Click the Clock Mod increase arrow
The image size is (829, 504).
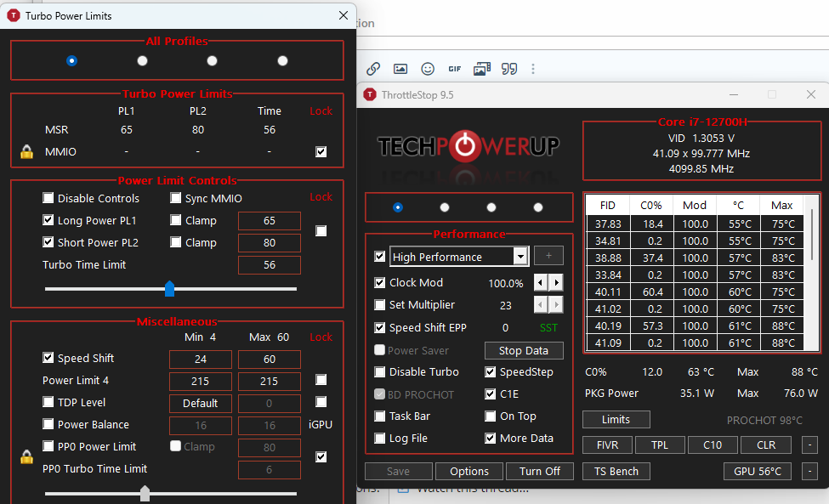556,283
